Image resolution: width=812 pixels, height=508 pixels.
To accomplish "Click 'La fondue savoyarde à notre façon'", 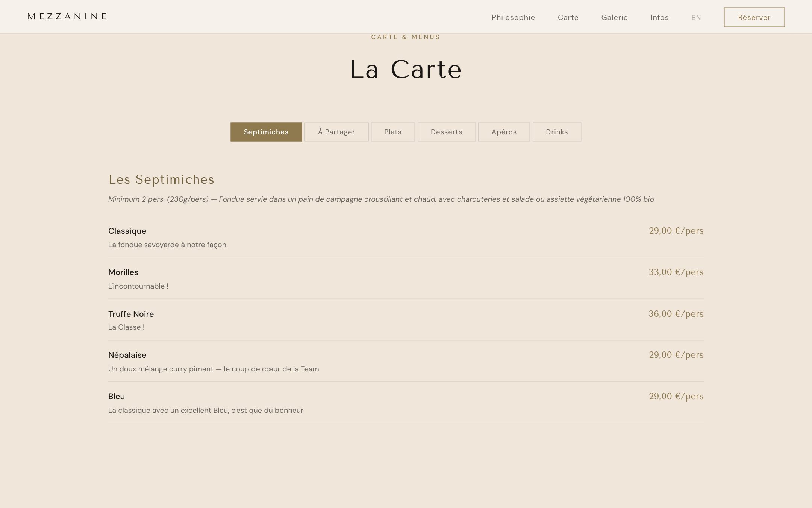I will click(x=167, y=245).
